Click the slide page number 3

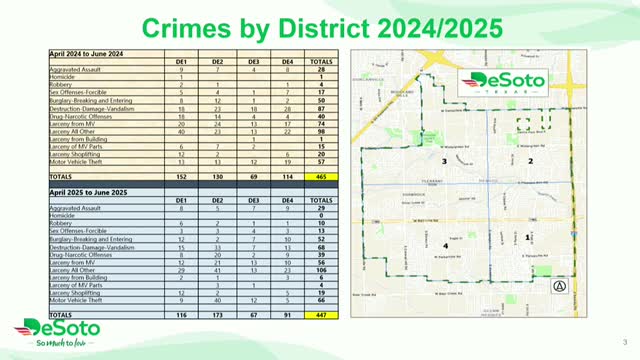[625, 342]
